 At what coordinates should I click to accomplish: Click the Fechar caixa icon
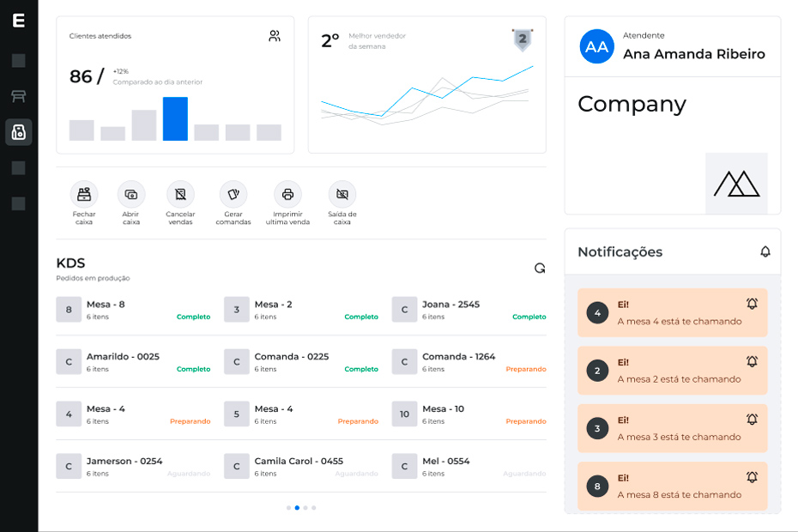(x=84, y=195)
